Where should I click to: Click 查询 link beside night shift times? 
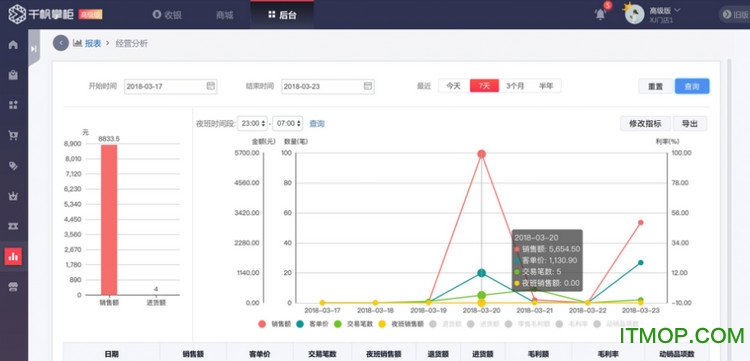317,124
